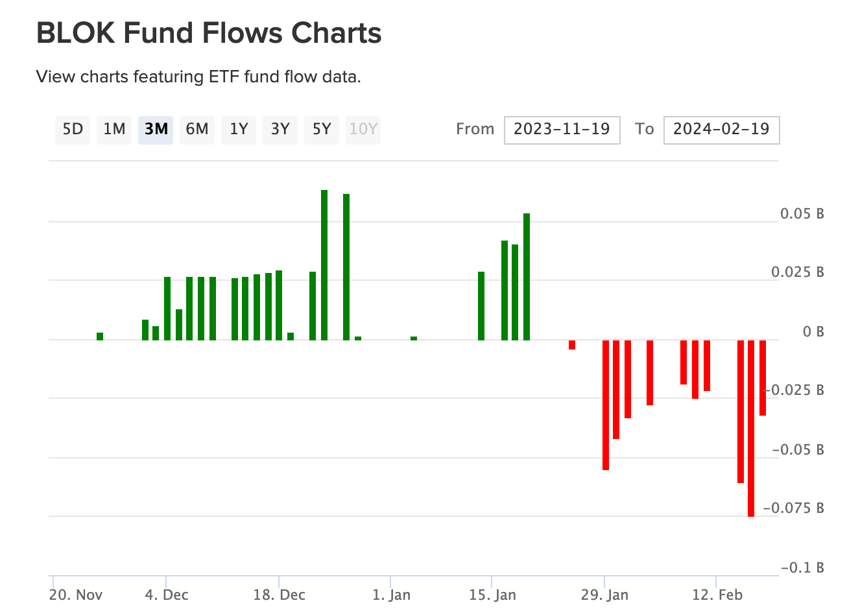
Task: Edit the To date field 2024-02-19
Action: [x=721, y=130]
